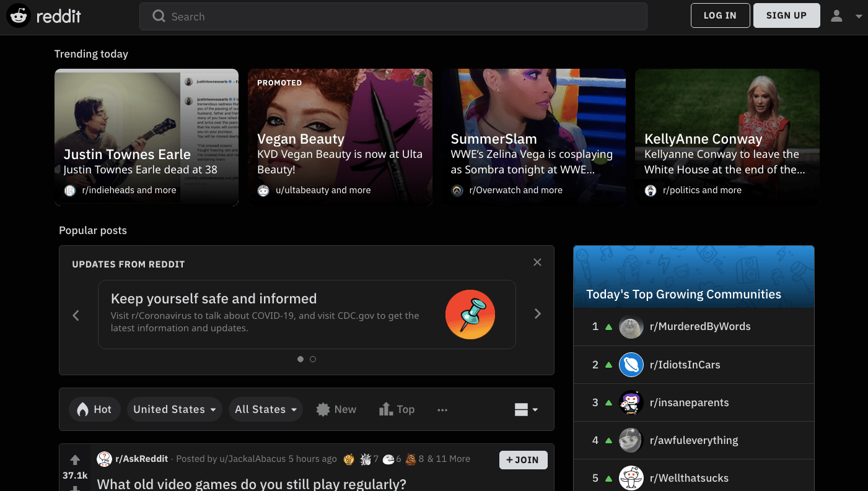Viewport: 868px width, 491px height.
Task: Select the Hot sorting flame icon
Action: 84,409
